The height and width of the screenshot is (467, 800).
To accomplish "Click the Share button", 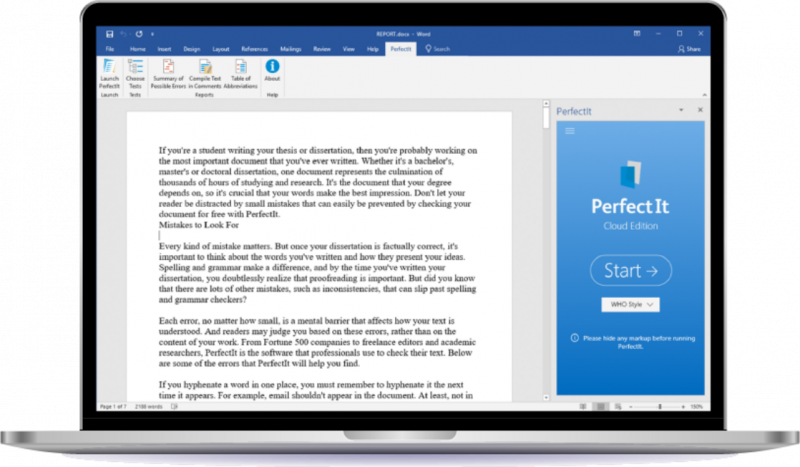I will tap(689, 48).
